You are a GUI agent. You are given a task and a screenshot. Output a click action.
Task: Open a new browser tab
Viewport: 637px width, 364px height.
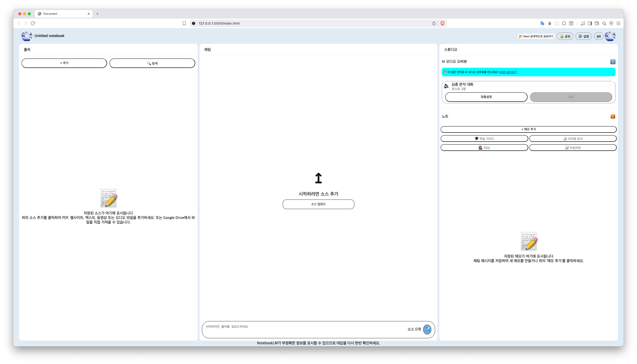point(98,14)
